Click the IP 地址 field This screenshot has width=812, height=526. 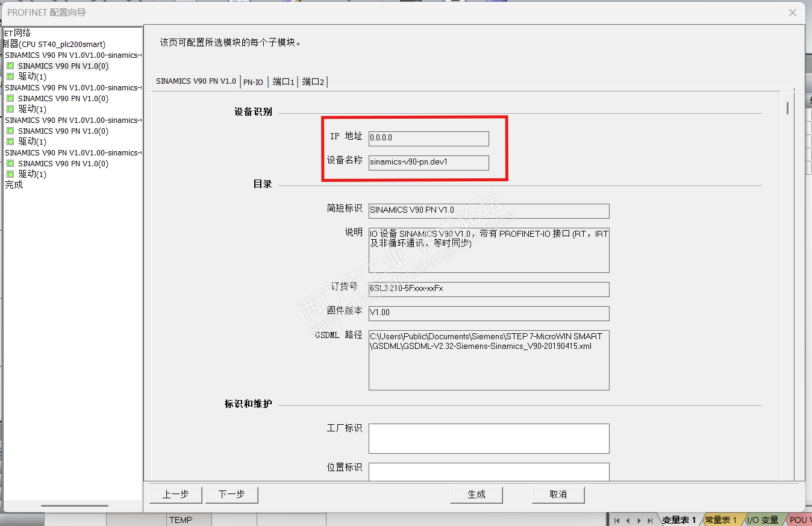coord(429,138)
